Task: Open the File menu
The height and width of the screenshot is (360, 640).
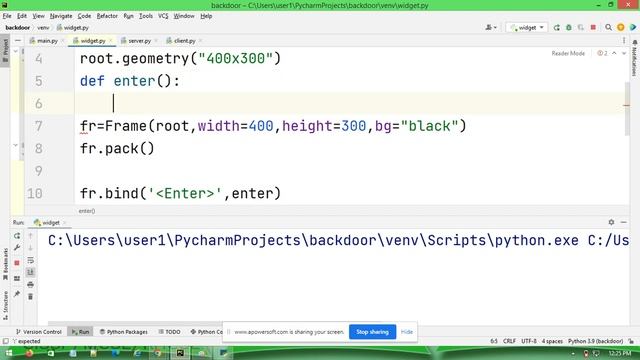Action: [7, 16]
